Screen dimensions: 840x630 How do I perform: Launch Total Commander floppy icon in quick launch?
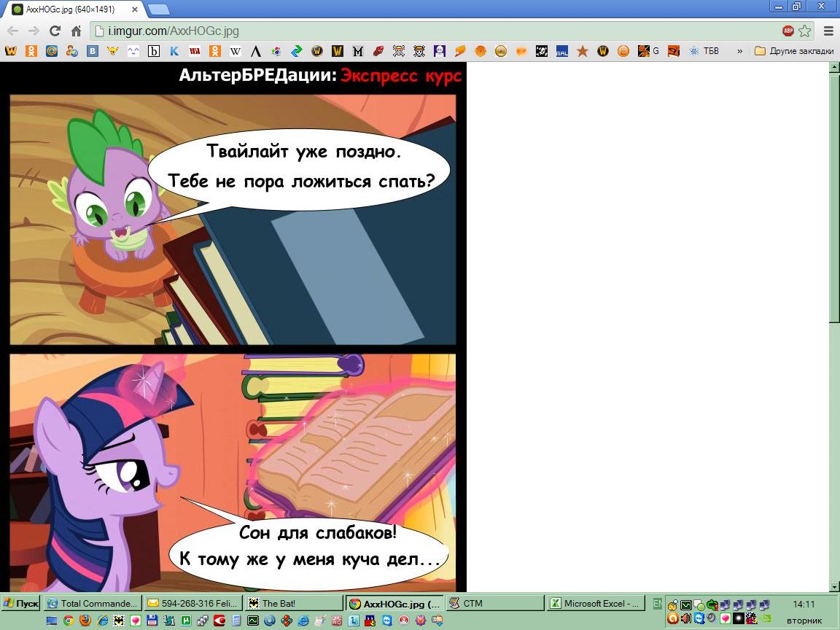point(152,621)
